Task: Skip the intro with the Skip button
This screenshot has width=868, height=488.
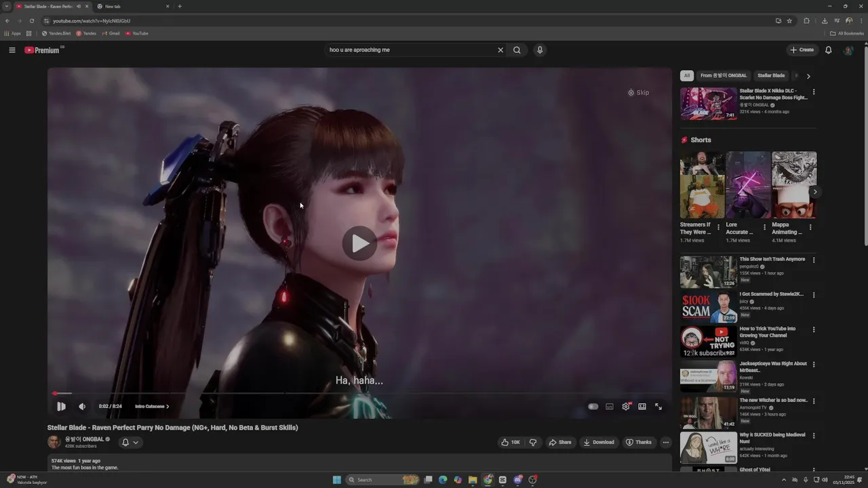Action: point(638,93)
